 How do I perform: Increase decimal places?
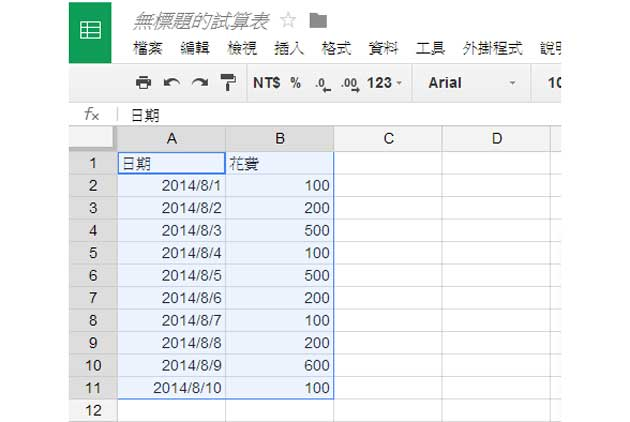pos(350,84)
